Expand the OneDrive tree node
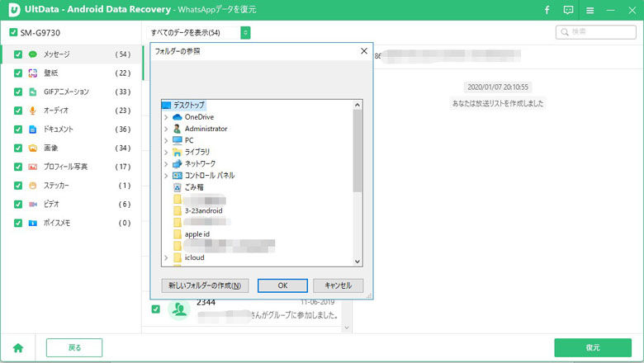Screen dimensions: 644x363 click(166, 117)
